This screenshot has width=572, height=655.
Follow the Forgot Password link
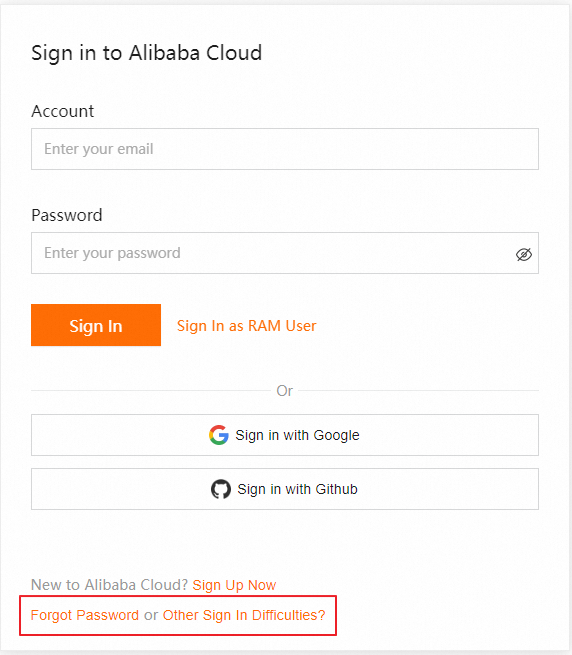[84, 615]
